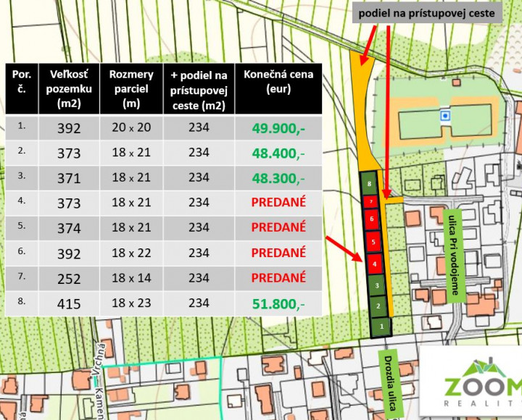Select red sold parcel number 5
The width and height of the screenshot is (522, 420).
tap(373, 241)
